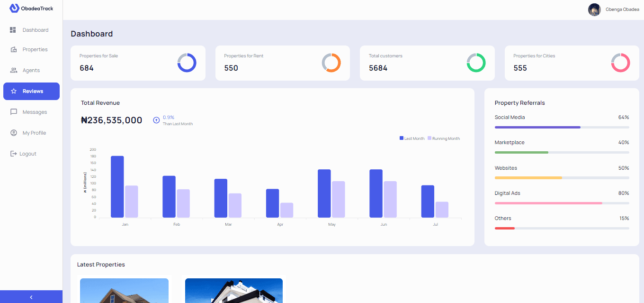Click the ObadeaTrack brand name link
Image resolution: width=644 pixels, height=303 pixels.
37,9
